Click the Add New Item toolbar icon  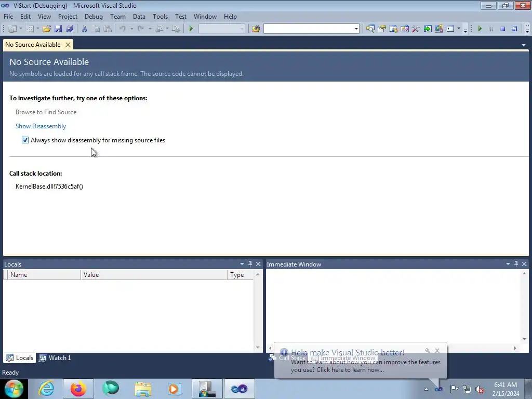30,29
